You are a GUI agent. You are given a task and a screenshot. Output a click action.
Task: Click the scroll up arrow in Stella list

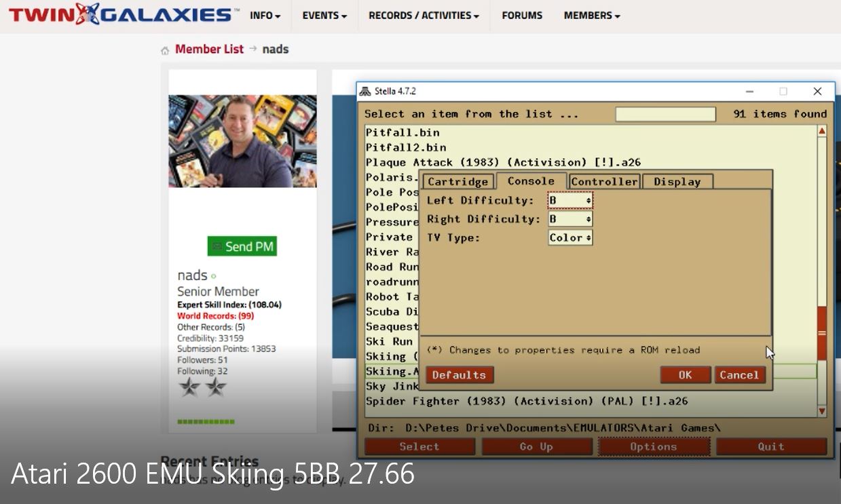pos(821,131)
